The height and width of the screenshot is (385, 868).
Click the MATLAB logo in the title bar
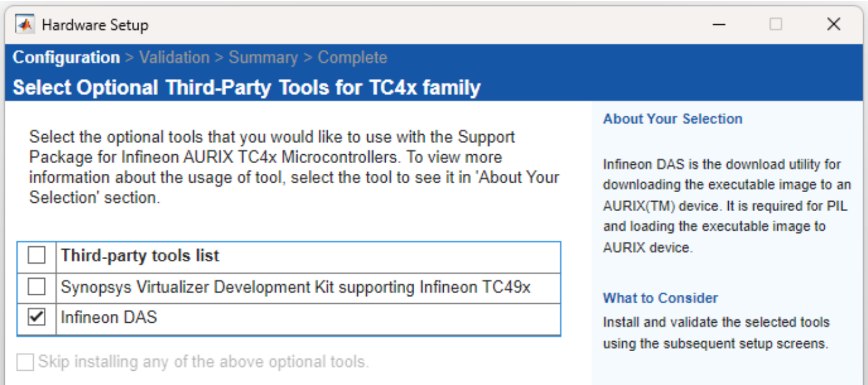click(x=25, y=25)
